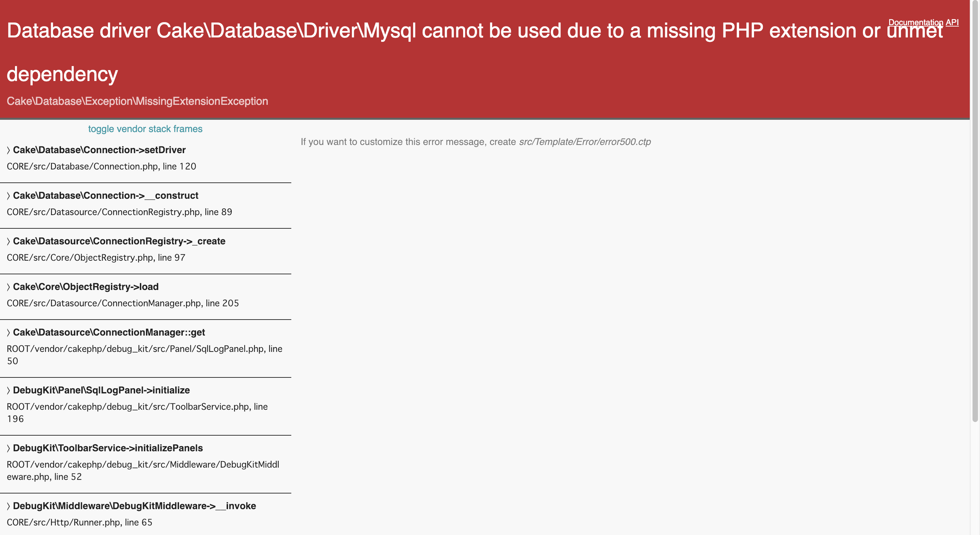Screen dimensions: 980x535
Task: Click the Connection.php line 120 file path
Action: (x=101, y=166)
